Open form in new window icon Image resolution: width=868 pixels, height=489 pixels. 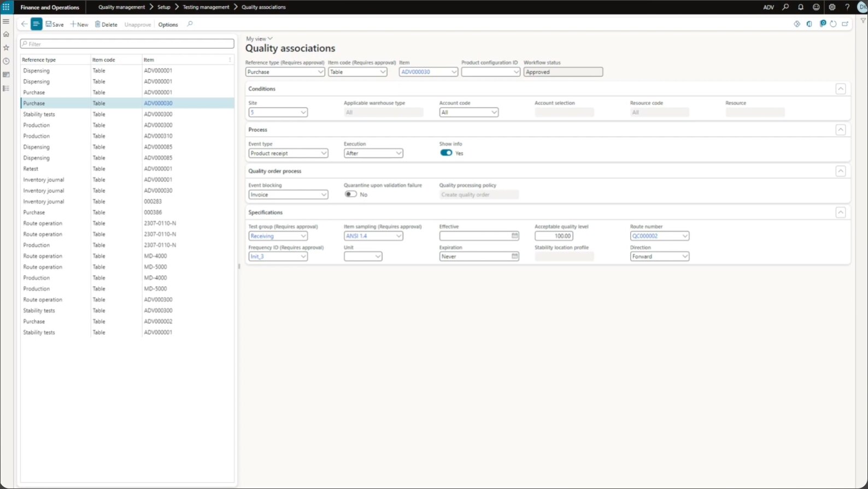(x=845, y=24)
